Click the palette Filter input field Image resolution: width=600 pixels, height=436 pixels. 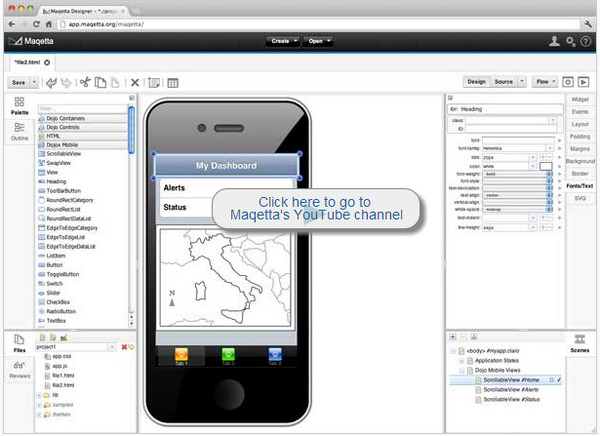tap(82, 108)
